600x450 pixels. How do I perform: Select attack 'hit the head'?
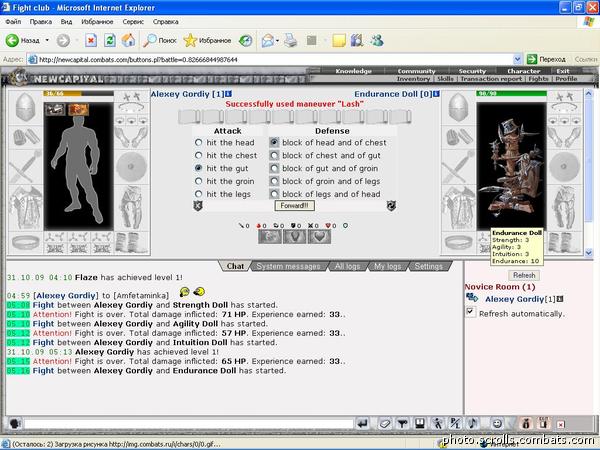click(198, 143)
